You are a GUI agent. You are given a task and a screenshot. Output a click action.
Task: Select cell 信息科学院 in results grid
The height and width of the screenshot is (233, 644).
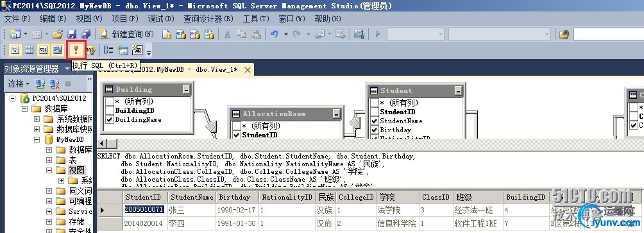pyautogui.click(x=397, y=224)
